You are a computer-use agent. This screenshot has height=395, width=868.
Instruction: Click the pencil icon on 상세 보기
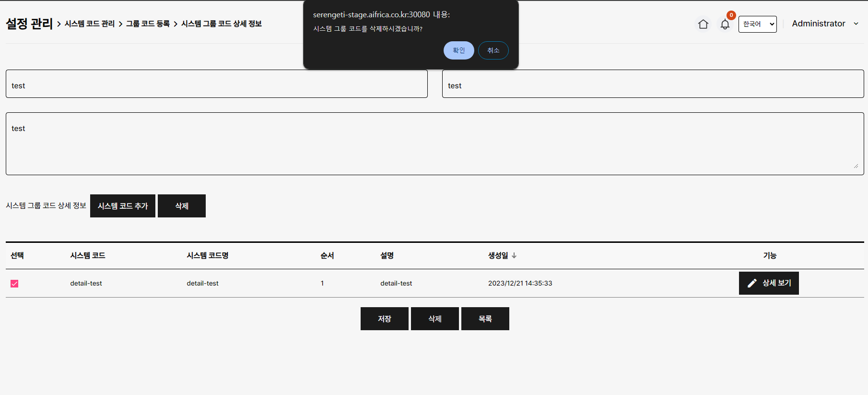(752, 283)
